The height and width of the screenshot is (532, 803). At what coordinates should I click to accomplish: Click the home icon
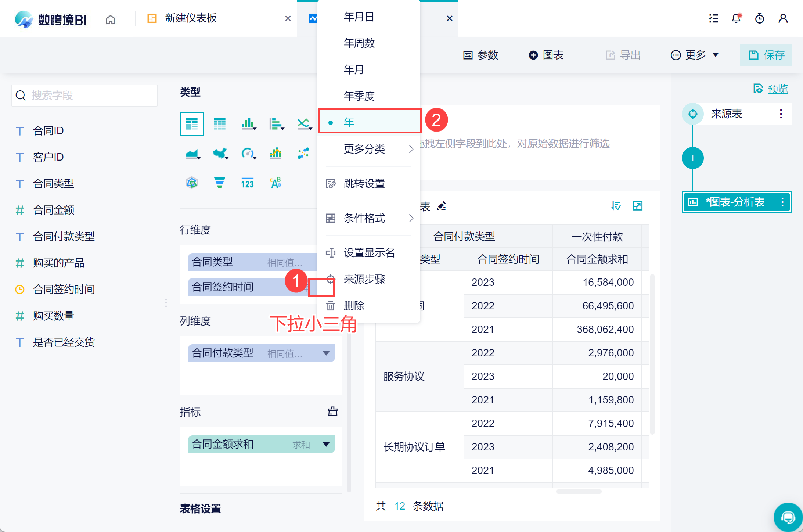[x=111, y=19]
